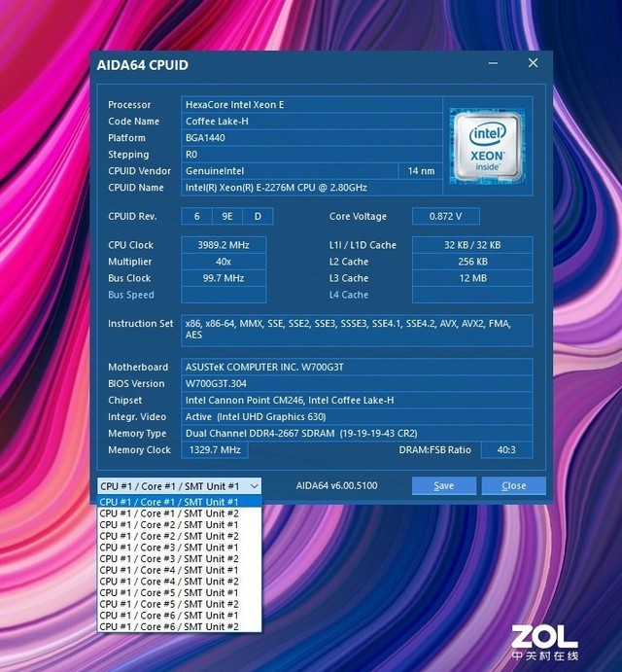The image size is (622, 672).
Task: Select CPU #1 / Core #4 / SMT Unit #1
Action: tap(179, 570)
